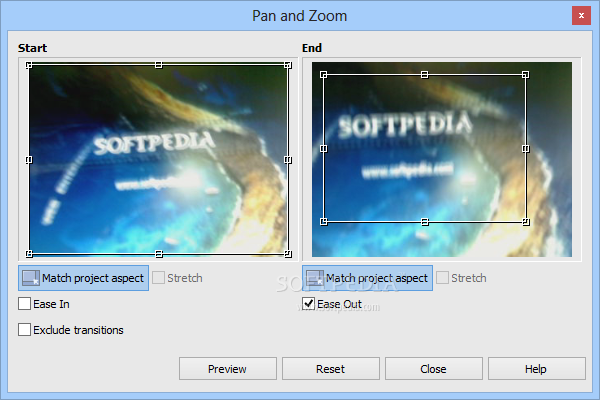Select top-right handle of Start frame
Viewport: 600px width, 400px height.
[x=288, y=65]
